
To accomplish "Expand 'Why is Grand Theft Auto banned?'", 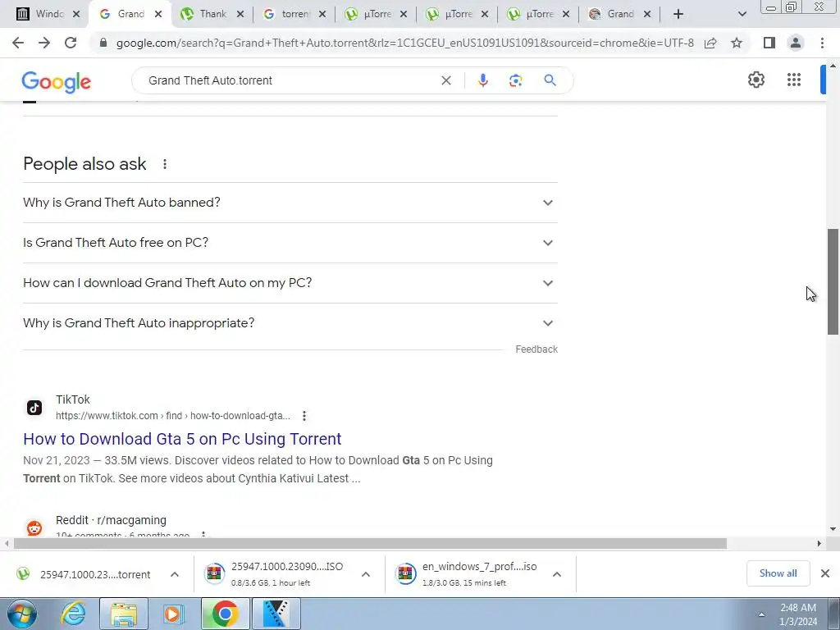I will coord(290,203).
